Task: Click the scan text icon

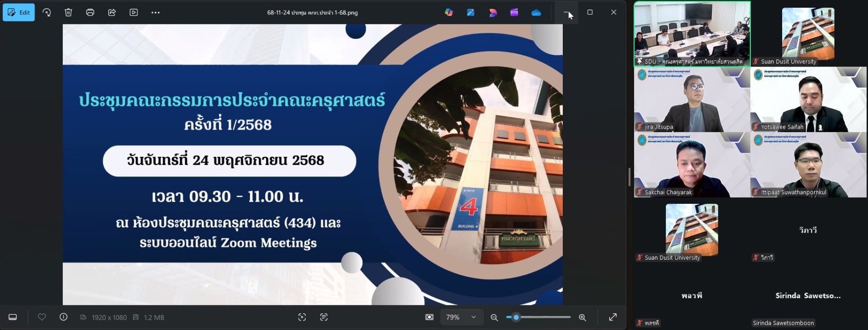Action: [x=324, y=317]
